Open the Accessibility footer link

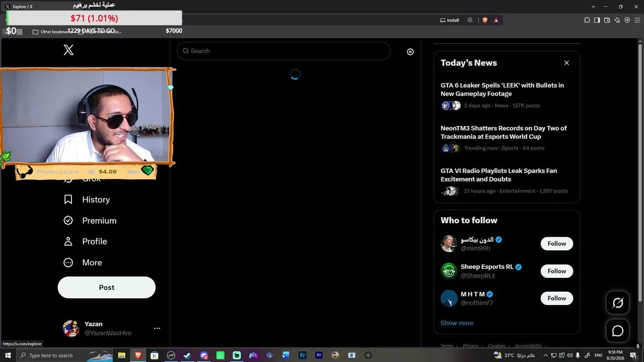528,346
